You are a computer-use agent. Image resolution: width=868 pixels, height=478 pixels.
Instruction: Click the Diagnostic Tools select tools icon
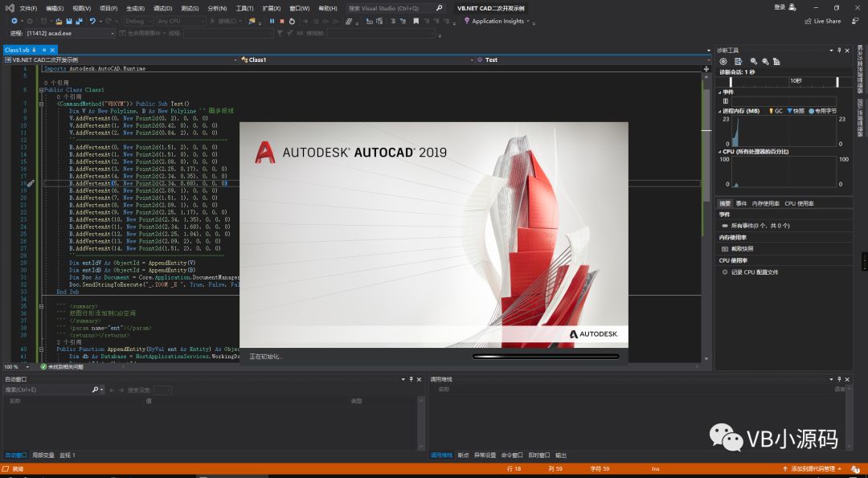coord(738,61)
